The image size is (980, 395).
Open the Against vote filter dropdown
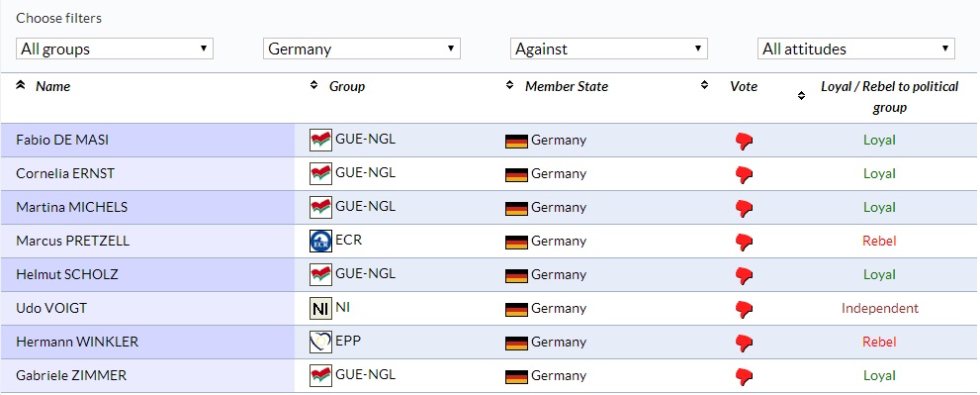tap(609, 49)
